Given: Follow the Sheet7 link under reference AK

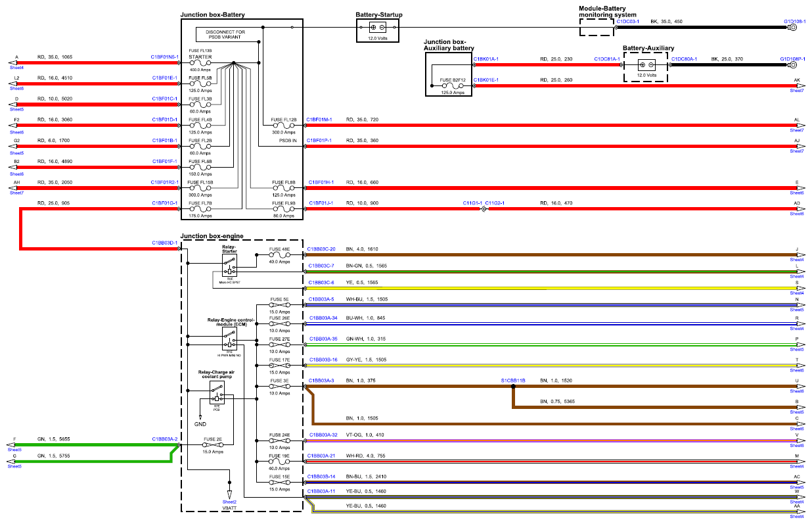Looking at the screenshot, I should pos(797,90).
